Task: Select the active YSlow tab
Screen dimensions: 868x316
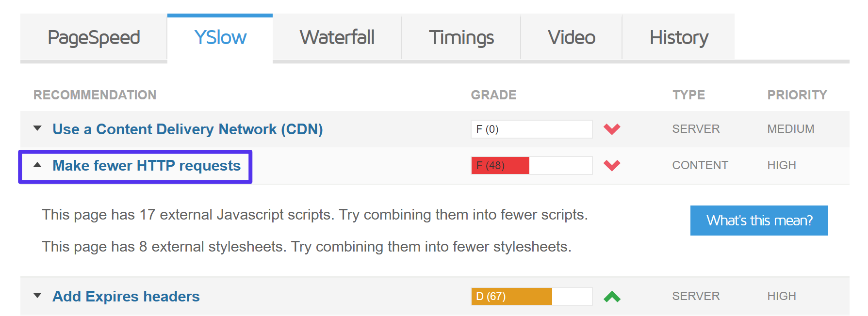Action: pos(220,37)
